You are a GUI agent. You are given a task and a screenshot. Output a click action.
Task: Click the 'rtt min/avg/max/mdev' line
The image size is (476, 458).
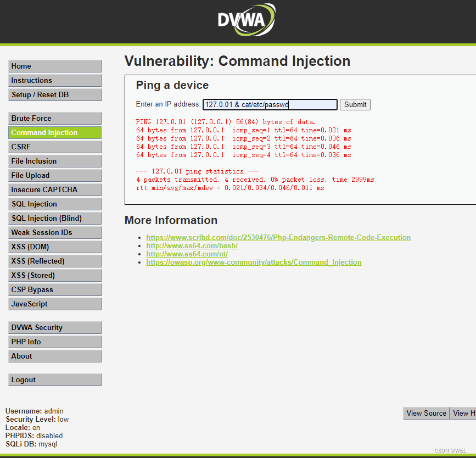click(x=230, y=188)
